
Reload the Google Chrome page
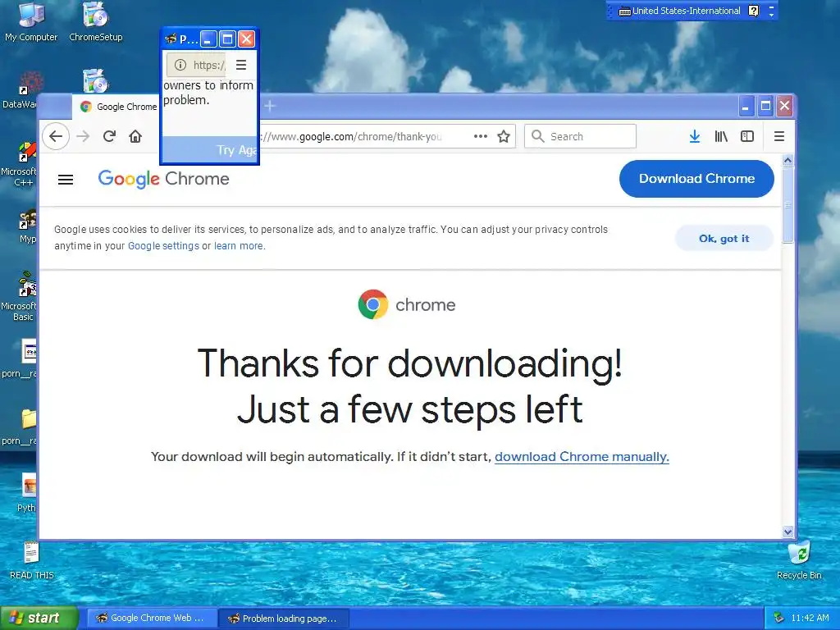tap(109, 136)
